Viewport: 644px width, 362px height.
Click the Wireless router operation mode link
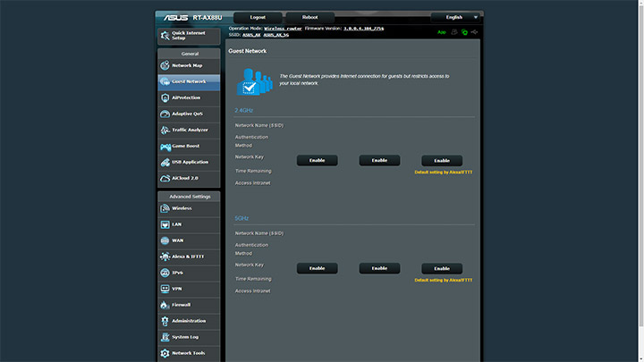tap(283, 29)
